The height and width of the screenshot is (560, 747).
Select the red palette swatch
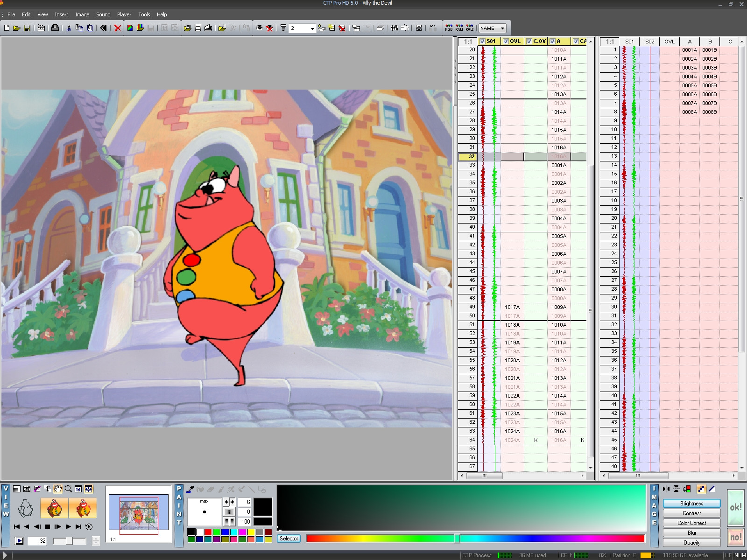(208, 532)
